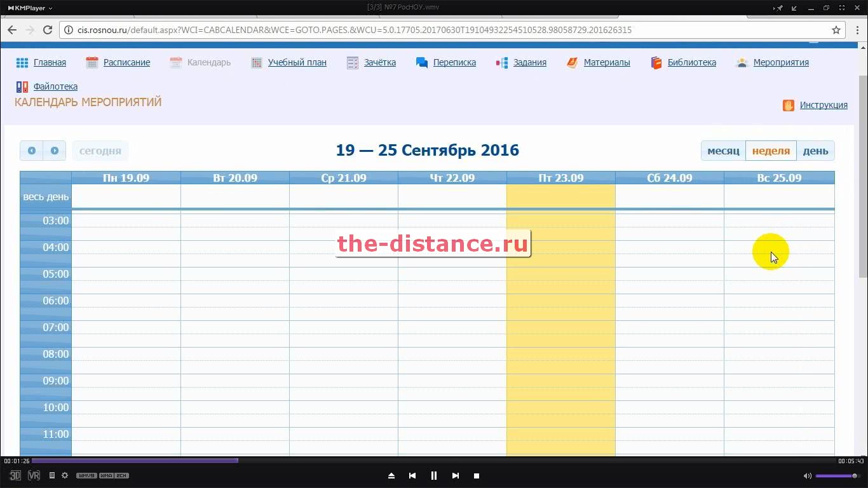
Task: Toggle the VR mode button
Action: (x=34, y=475)
